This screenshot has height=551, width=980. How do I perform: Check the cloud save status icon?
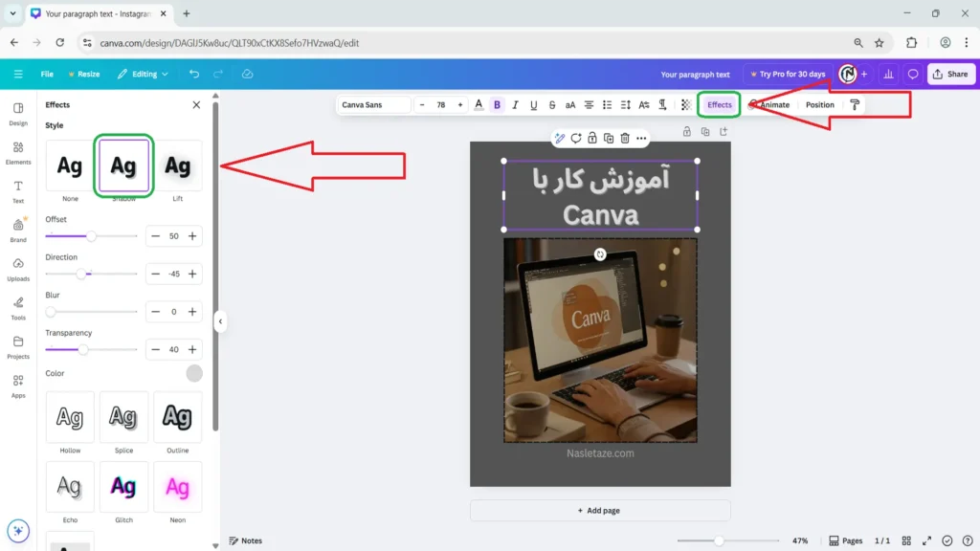[248, 74]
